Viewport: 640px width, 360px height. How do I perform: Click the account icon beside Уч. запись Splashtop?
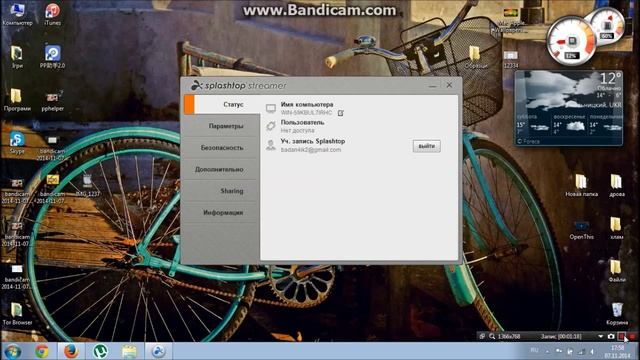pos(271,145)
